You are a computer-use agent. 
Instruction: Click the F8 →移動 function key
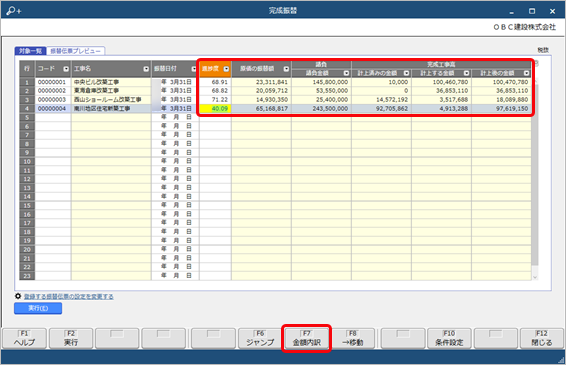pyautogui.click(x=353, y=338)
